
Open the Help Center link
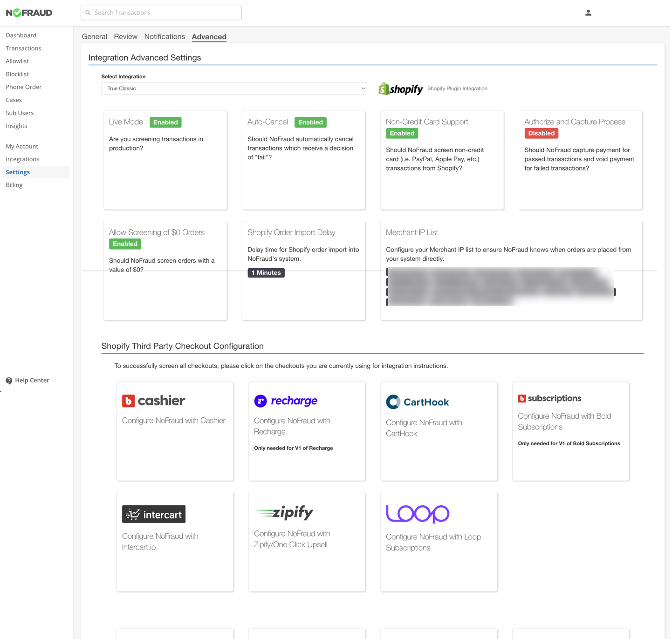[32, 381]
